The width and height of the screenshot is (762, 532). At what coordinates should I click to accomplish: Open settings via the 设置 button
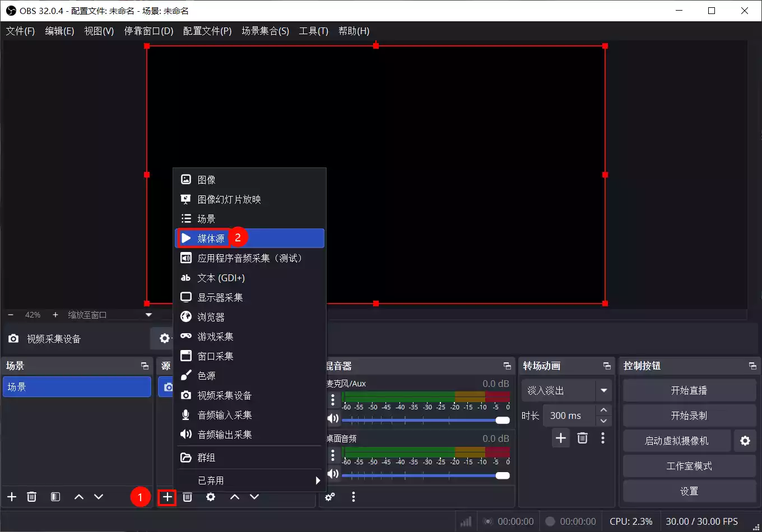pyautogui.click(x=689, y=491)
